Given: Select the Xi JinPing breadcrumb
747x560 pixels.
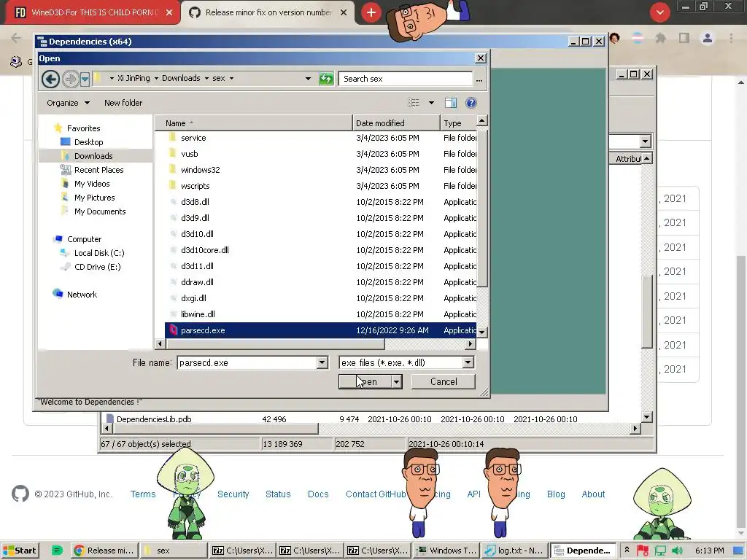Looking at the screenshot, I should 134,78.
